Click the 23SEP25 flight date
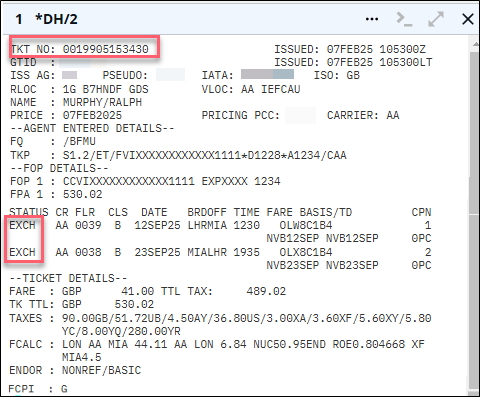Screen dimensions: 480x397 [157, 252]
